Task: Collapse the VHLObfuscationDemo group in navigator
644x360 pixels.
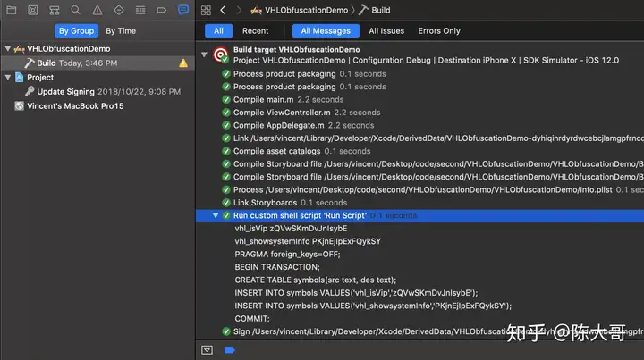Action: 7,49
